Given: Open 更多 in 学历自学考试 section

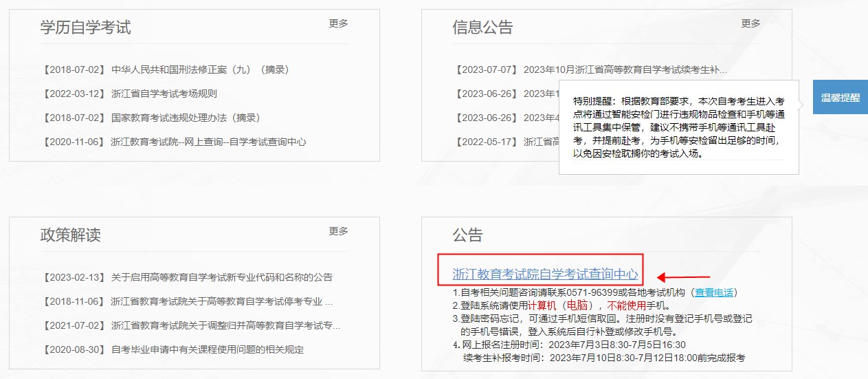Looking at the screenshot, I should point(338,23).
